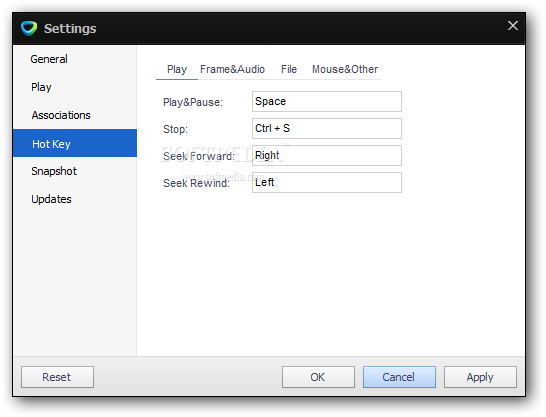Click the Play&Pause hotkey field
Screen dimensions: 546x417
coord(327,102)
